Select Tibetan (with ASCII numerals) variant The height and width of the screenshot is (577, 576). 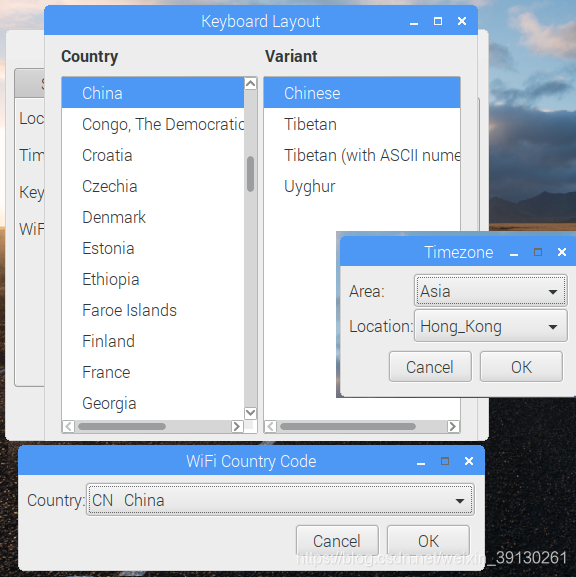click(x=362, y=155)
